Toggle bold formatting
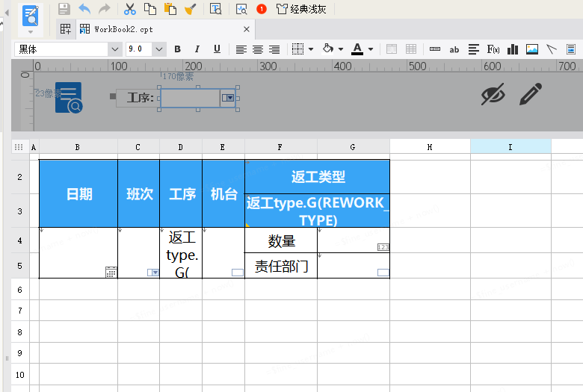 [x=177, y=49]
